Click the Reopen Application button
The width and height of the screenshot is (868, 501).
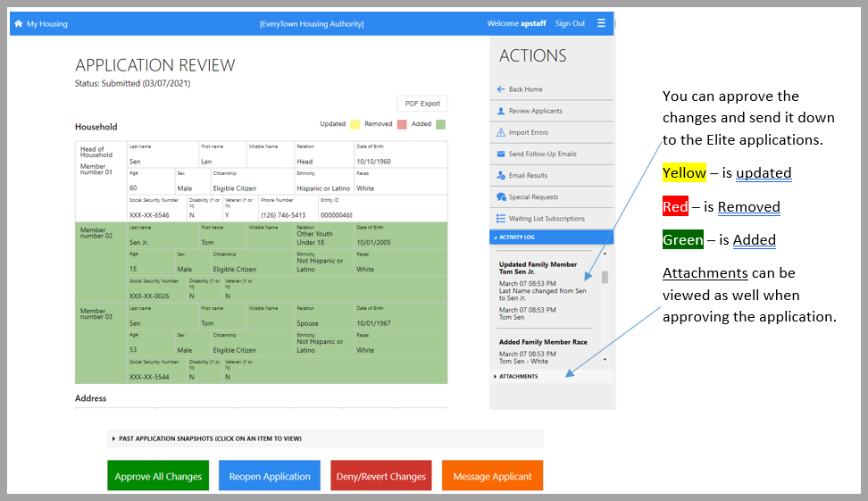click(x=269, y=476)
